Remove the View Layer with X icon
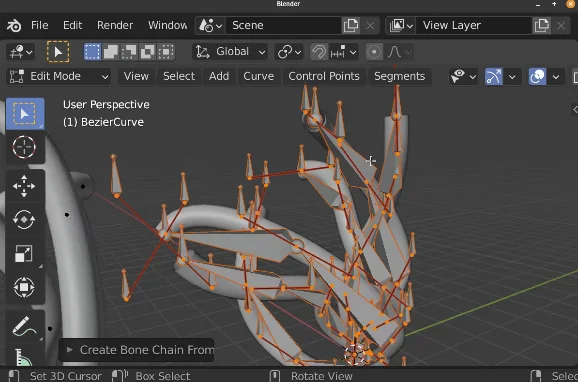 click(x=561, y=25)
